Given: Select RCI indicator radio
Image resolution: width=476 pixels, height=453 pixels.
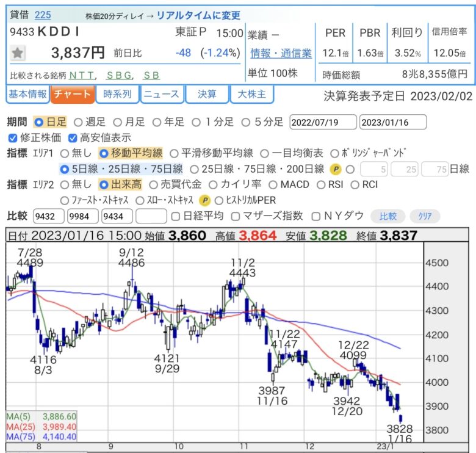Looking at the screenshot, I should 355,185.
